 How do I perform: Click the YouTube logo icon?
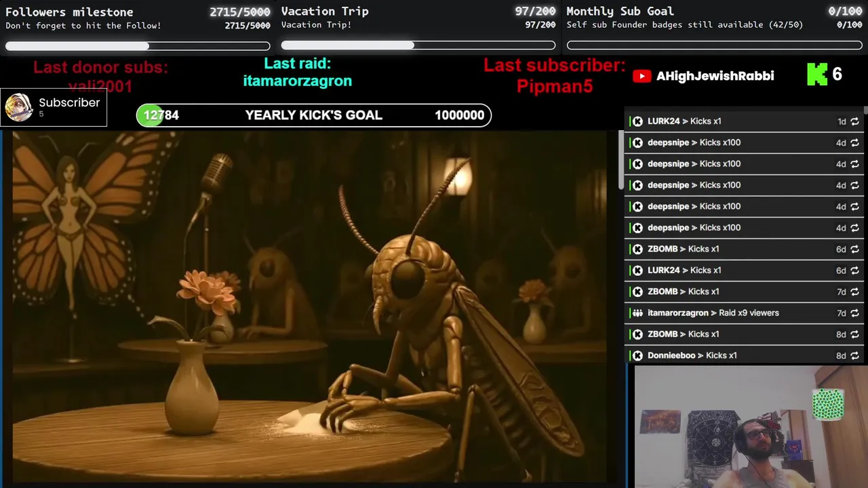pos(642,76)
